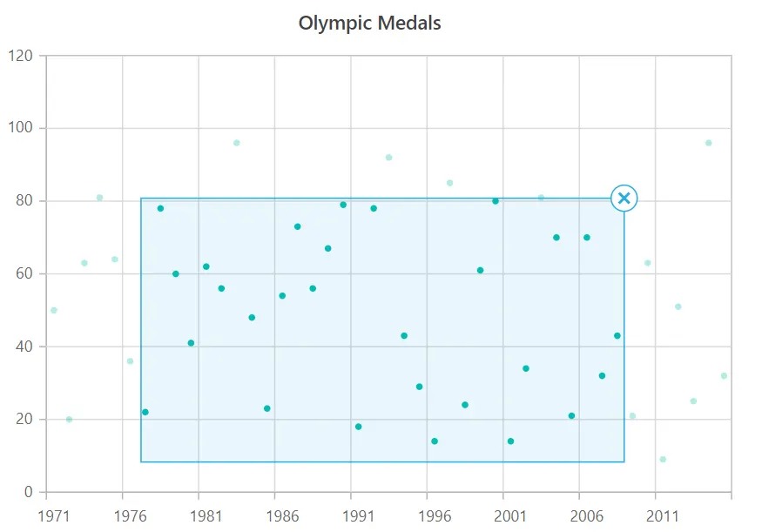Select the 1971 point at value 50
This screenshot has width=762, height=532.
54,311
